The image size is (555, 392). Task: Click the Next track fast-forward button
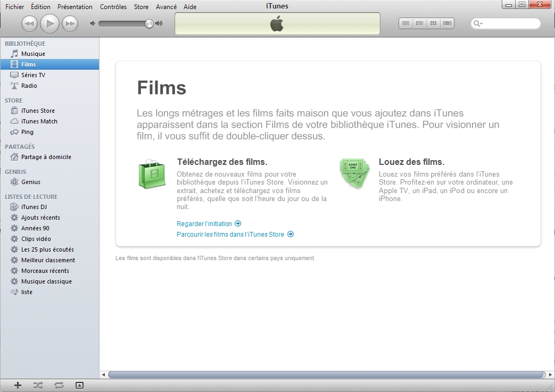point(70,24)
